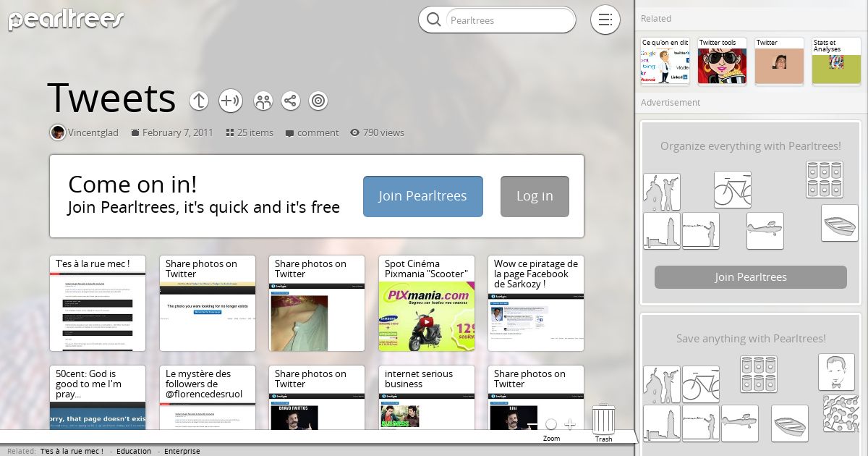Screen dimensions: 868x456
Task: Open the Ce qu'on en dit related collection
Action: (665, 61)
